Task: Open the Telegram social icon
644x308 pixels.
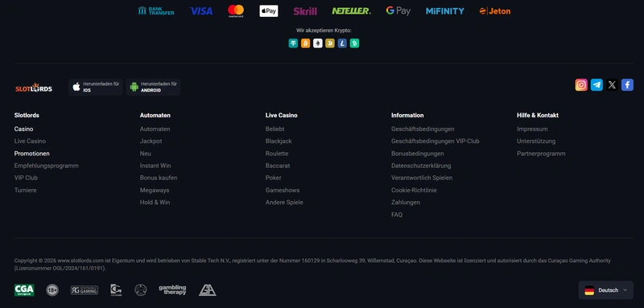Action: pos(597,85)
